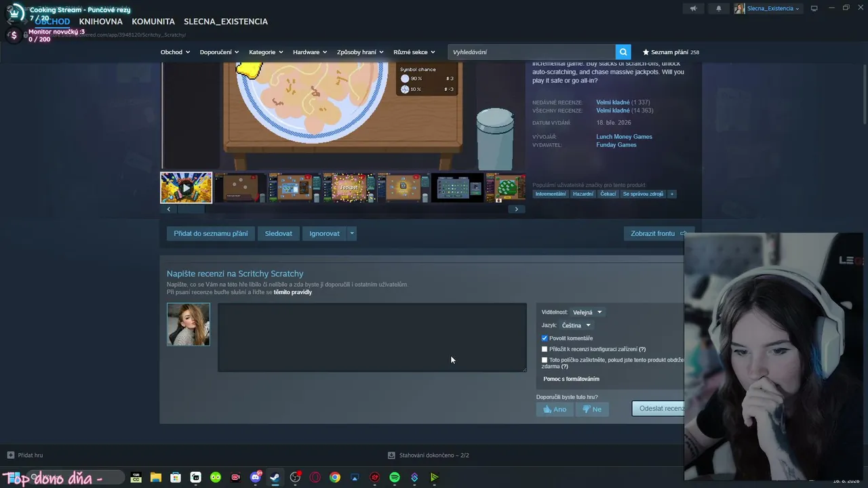Open the Čekací tag
868x488 pixels.
(608, 194)
